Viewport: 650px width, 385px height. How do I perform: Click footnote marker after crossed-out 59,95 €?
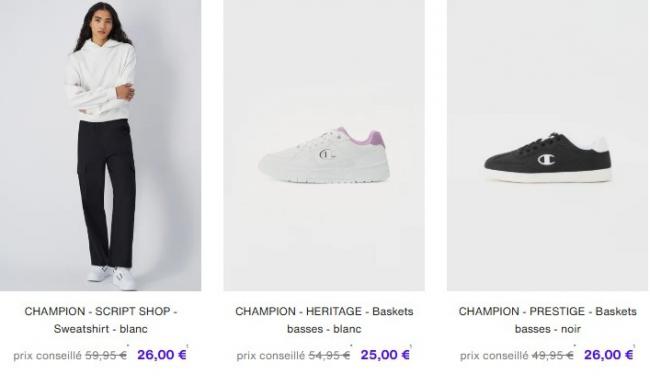click(x=128, y=346)
